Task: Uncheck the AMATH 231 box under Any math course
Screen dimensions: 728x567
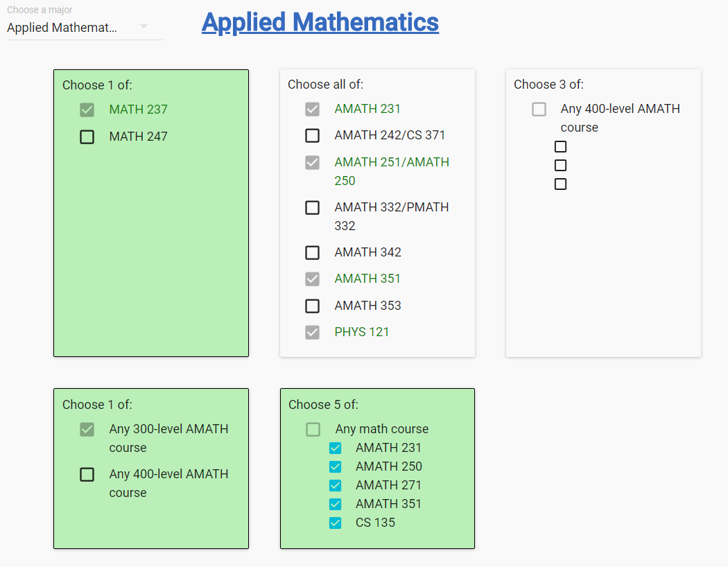Action: point(335,448)
